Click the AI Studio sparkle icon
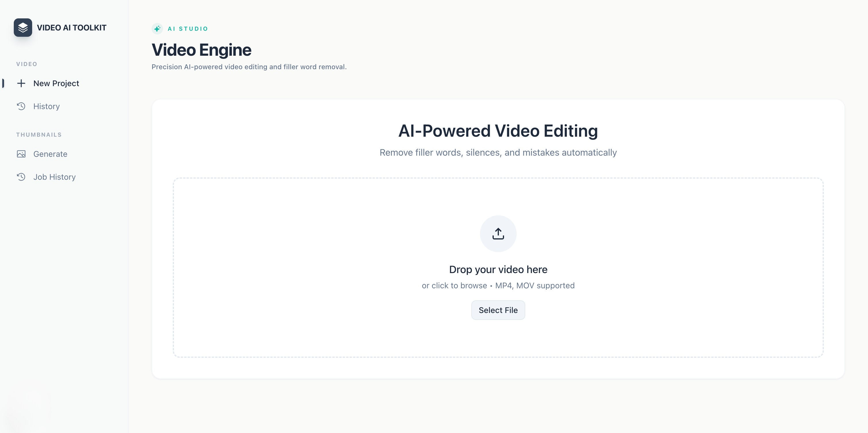The width and height of the screenshot is (868, 433). (x=157, y=29)
